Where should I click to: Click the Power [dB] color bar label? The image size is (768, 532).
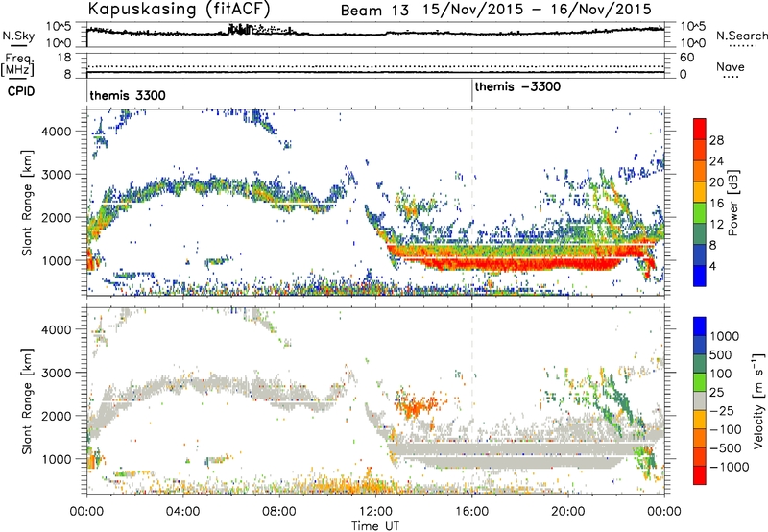[732, 203]
